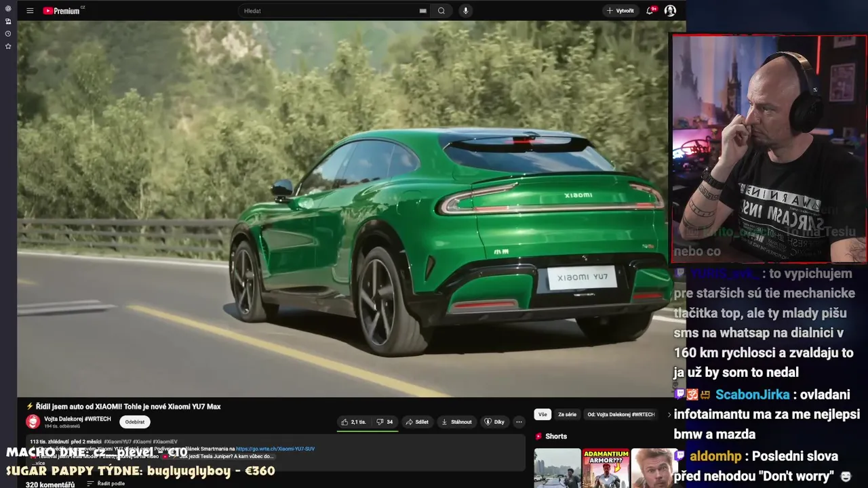Click ScabonJirka username in stream chat

pyautogui.click(x=752, y=394)
